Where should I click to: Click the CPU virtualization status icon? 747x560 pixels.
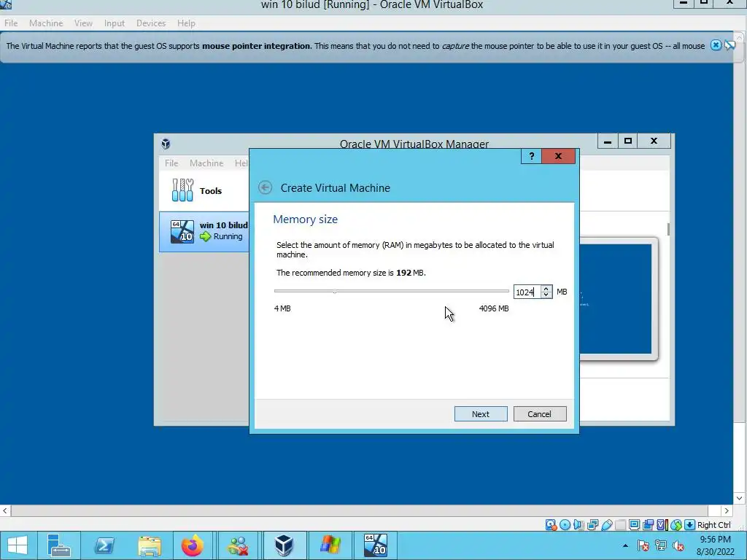(662, 525)
